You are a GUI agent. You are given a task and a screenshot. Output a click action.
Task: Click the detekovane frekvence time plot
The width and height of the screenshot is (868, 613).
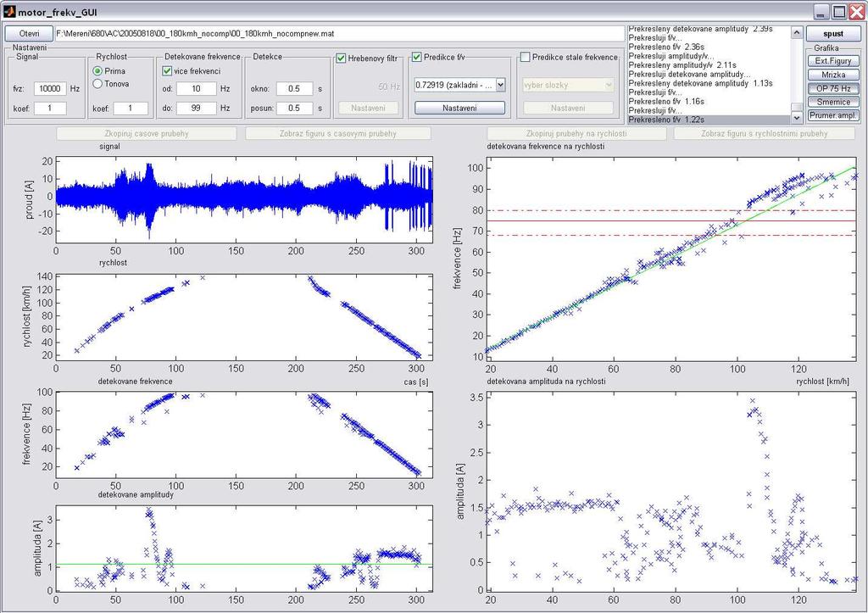coord(244,435)
